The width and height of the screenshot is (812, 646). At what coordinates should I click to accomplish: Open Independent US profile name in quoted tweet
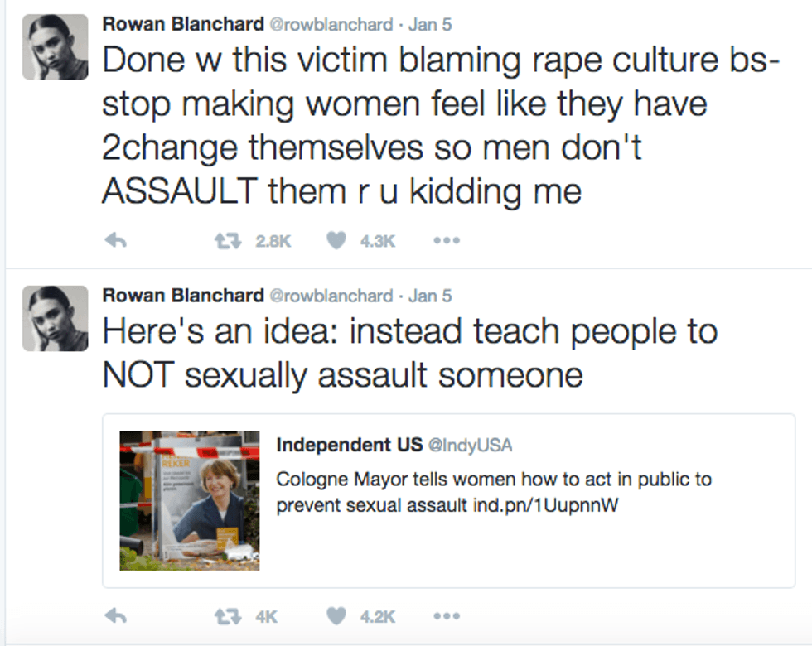[x=349, y=445]
